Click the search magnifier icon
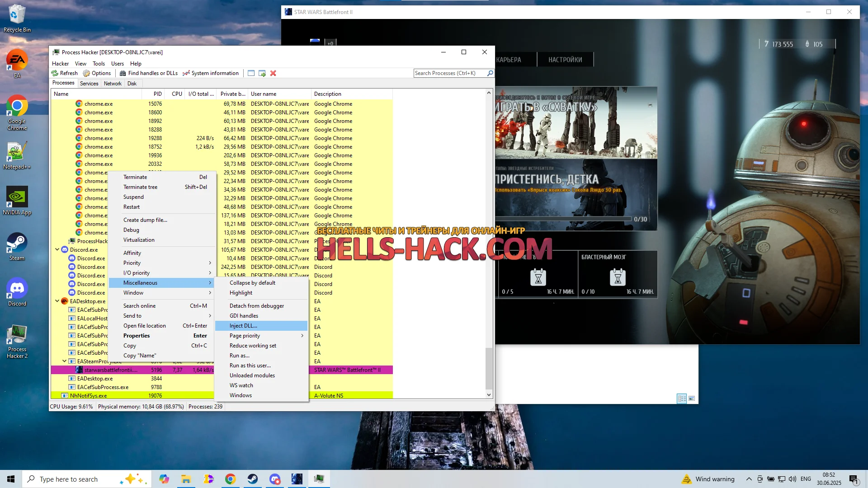This screenshot has width=868, height=488. [490, 73]
